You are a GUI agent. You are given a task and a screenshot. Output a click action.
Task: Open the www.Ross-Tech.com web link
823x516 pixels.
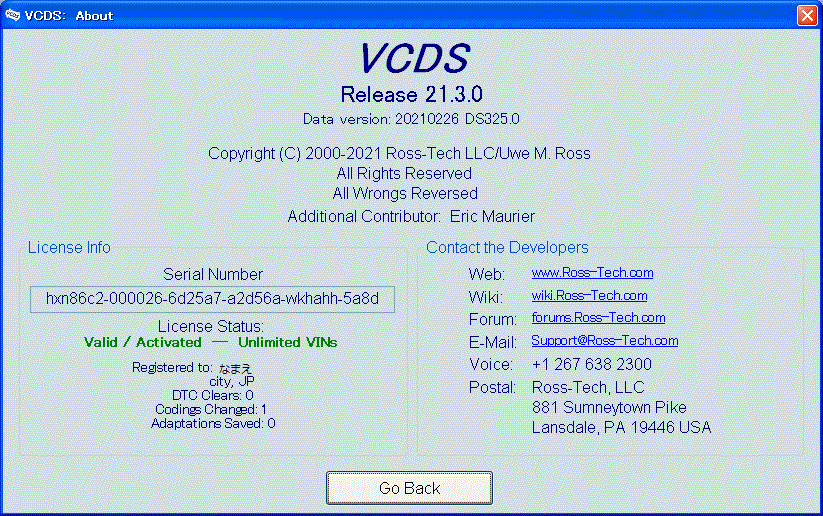click(592, 273)
